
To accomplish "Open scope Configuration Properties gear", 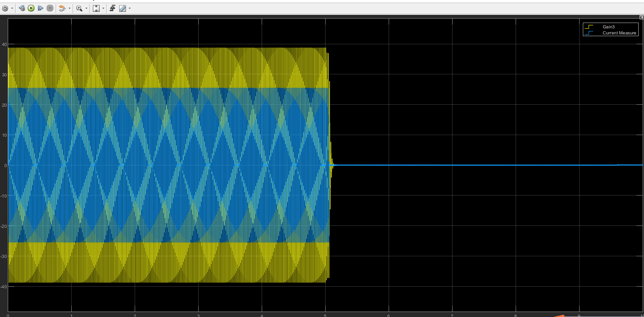I will coord(5,8).
